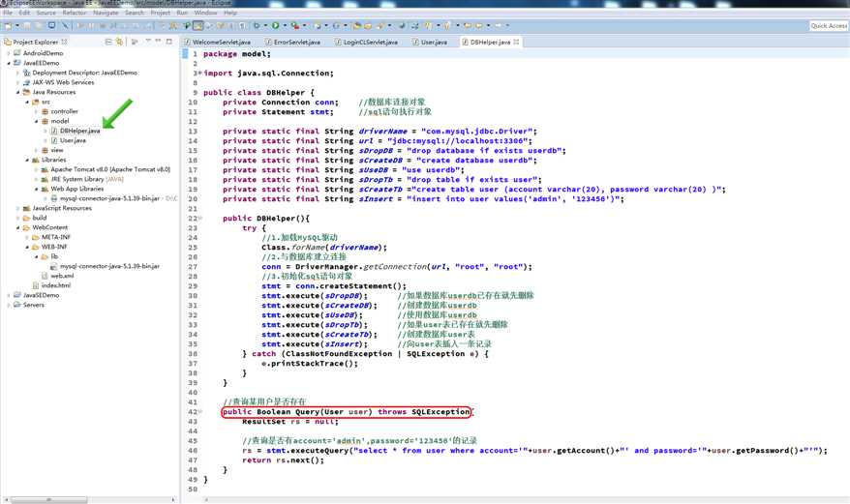Image resolution: width=850 pixels, height=504 pixels.
Task: Open dropdown arrow next to New icon
Action: pos(16,25)
